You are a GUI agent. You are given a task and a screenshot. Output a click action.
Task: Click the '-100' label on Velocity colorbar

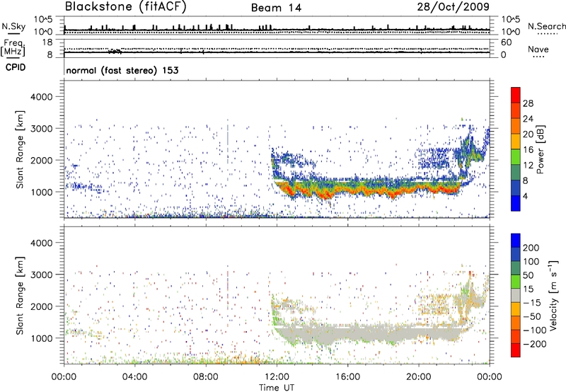tap(535, 330)
